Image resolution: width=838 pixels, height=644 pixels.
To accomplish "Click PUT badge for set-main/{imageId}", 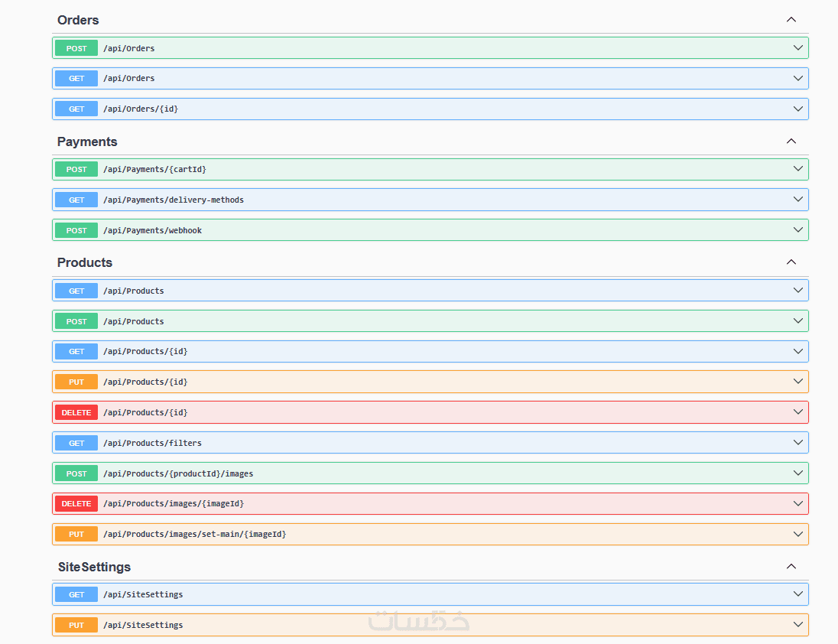I will [x=76, y=534].
